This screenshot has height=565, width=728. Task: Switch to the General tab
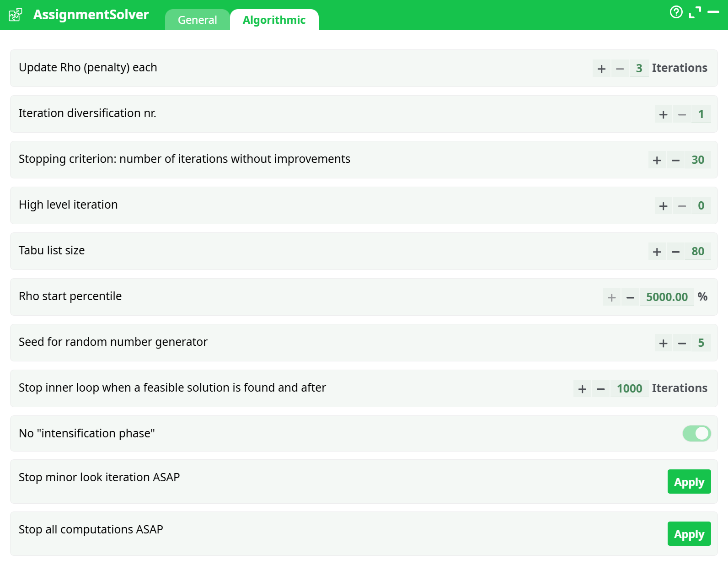[x=197, y=20]
